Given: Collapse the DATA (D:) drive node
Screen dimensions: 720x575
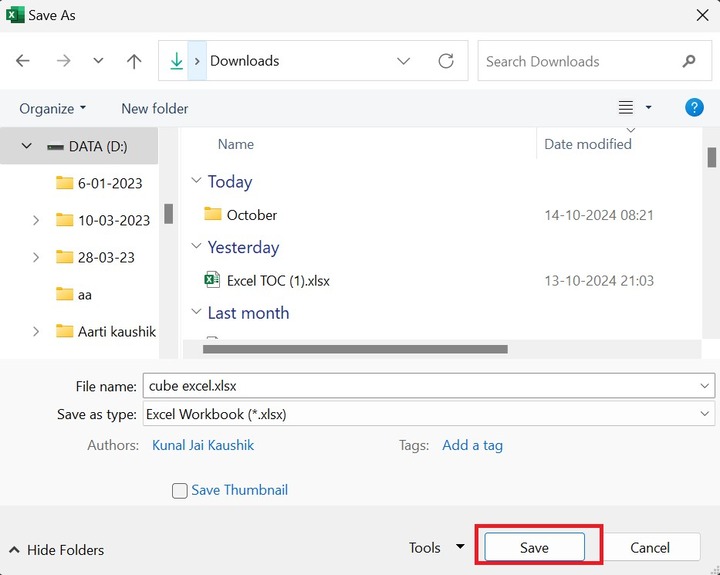Looking at the screenshot, I should point(27,146).
